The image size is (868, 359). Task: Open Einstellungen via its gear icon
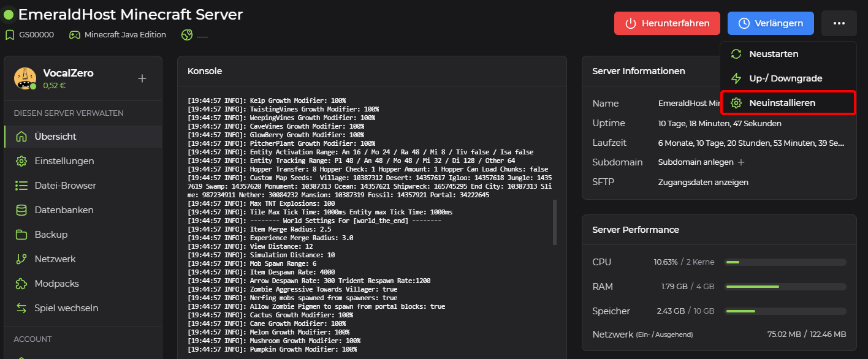tap(21, 161)
